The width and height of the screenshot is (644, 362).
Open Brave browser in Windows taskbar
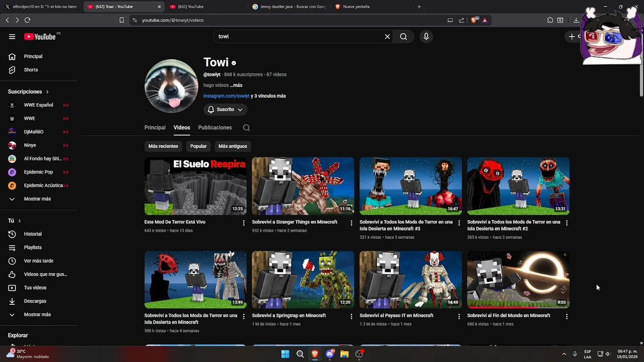pos(315,354)
